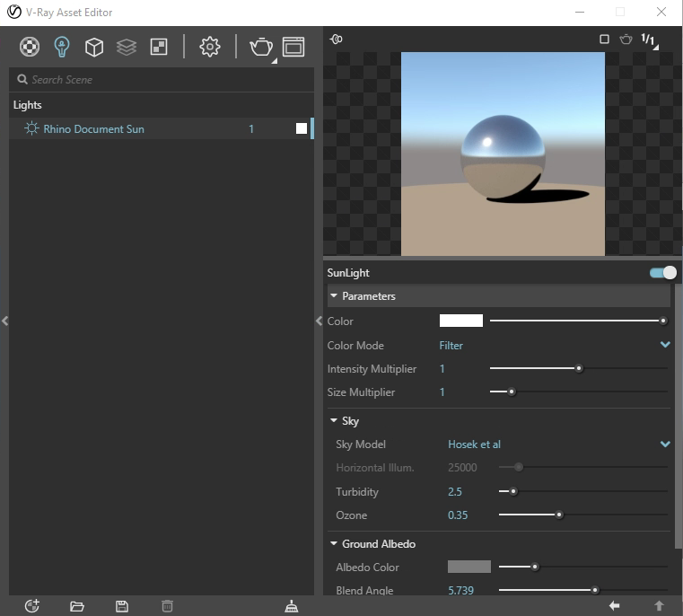Toggle the Rhino Document Sun white light box
683x616 pixels.
302,128
